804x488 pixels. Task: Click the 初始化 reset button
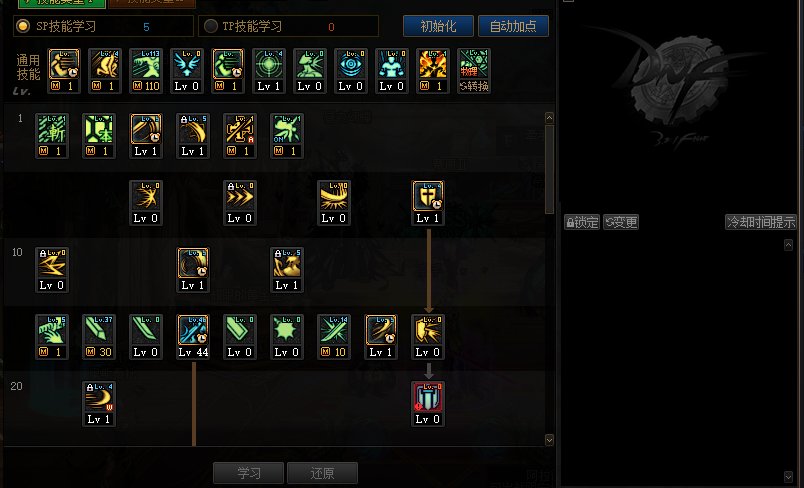438,26
